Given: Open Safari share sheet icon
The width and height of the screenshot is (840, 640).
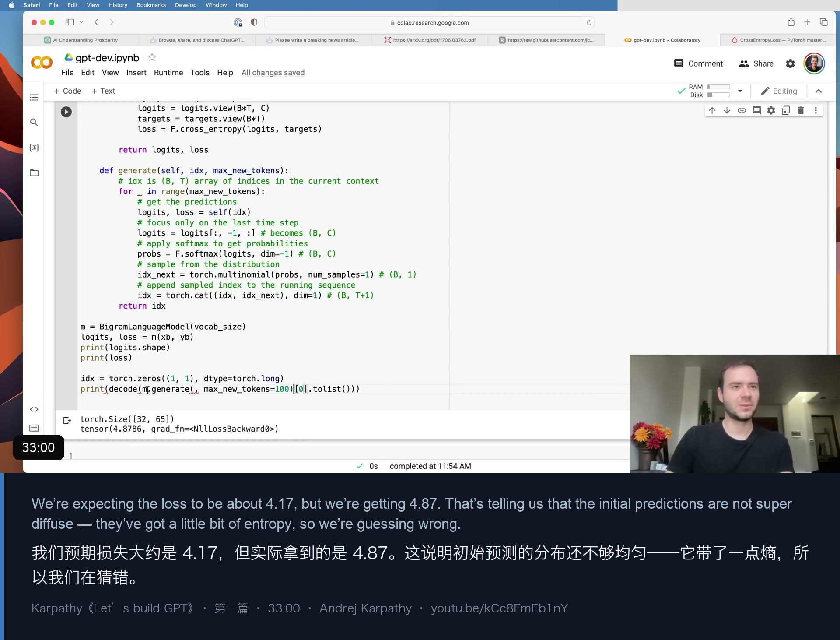Looking at the screenshot, I should 791,22.
